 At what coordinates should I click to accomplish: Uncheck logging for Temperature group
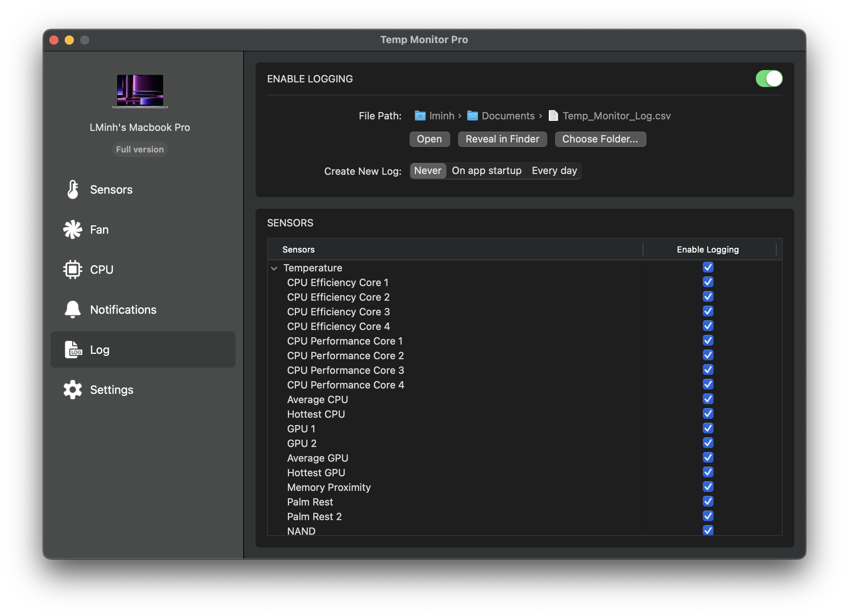(708, 267)
